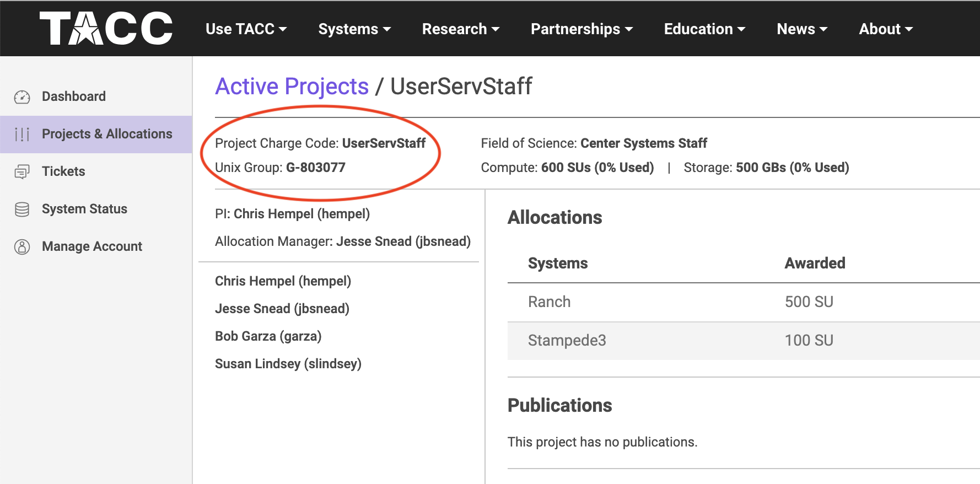This screenshot has width=980, height=484.
Task: Click the Awarded column header
Action: [x=815, y=263]
